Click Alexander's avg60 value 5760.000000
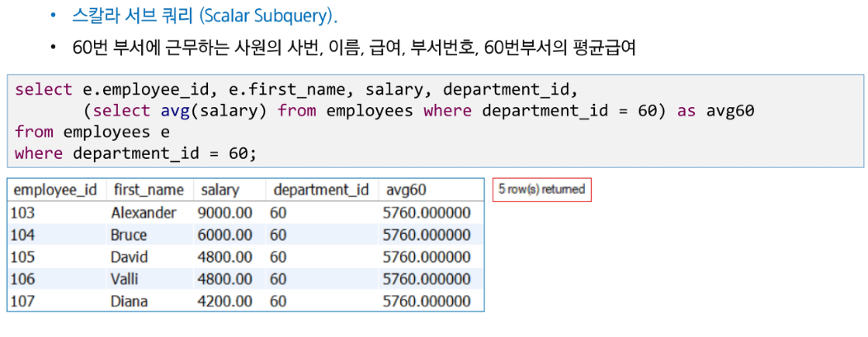868x337 pixels. (427, 213)
